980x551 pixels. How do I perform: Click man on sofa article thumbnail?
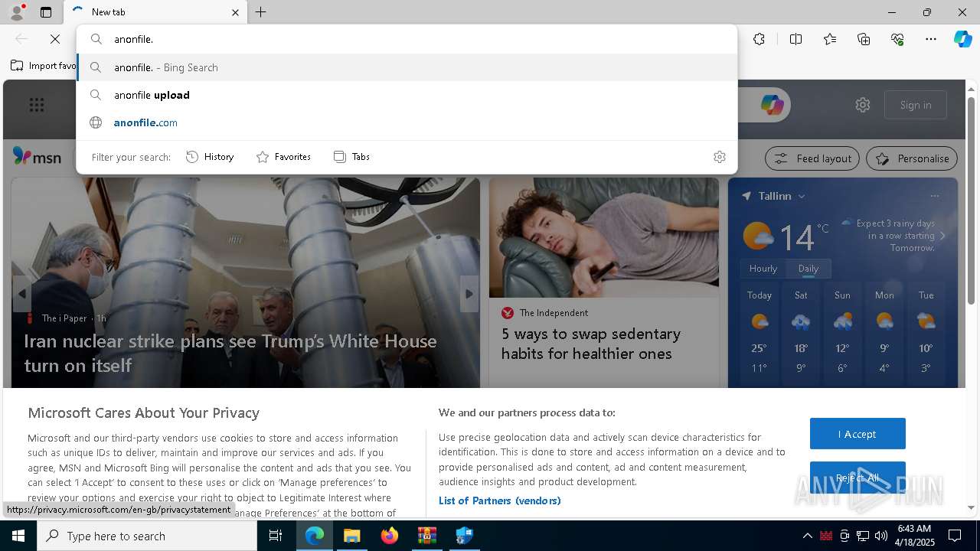(604, 237)
